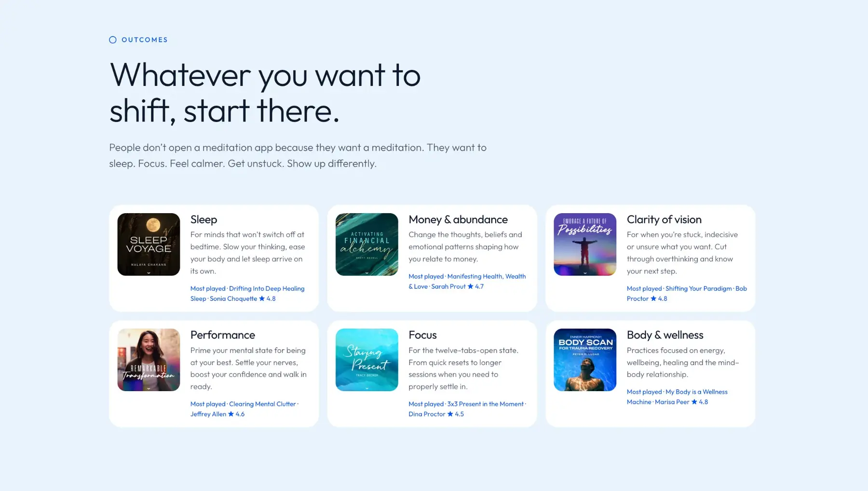The width and height of the screenshot is (868, 491).
Task: Select the Clarity of vision title
Action: point(664,219)
